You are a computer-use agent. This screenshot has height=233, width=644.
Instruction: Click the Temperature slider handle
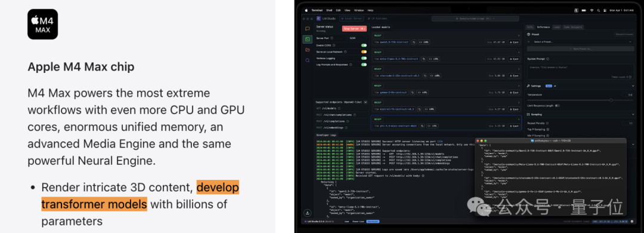(611, 100)
